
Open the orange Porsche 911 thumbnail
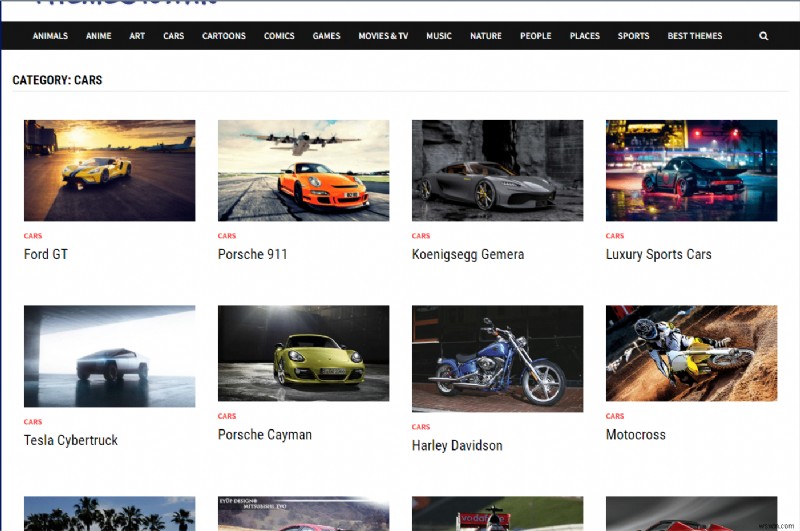(304, 170)
